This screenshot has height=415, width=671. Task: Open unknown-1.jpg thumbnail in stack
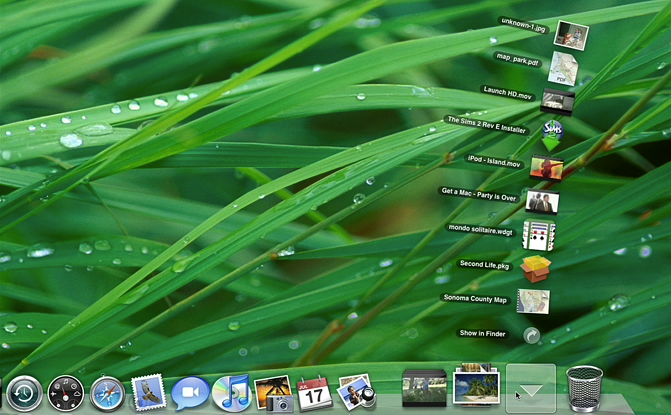(571, 35)
